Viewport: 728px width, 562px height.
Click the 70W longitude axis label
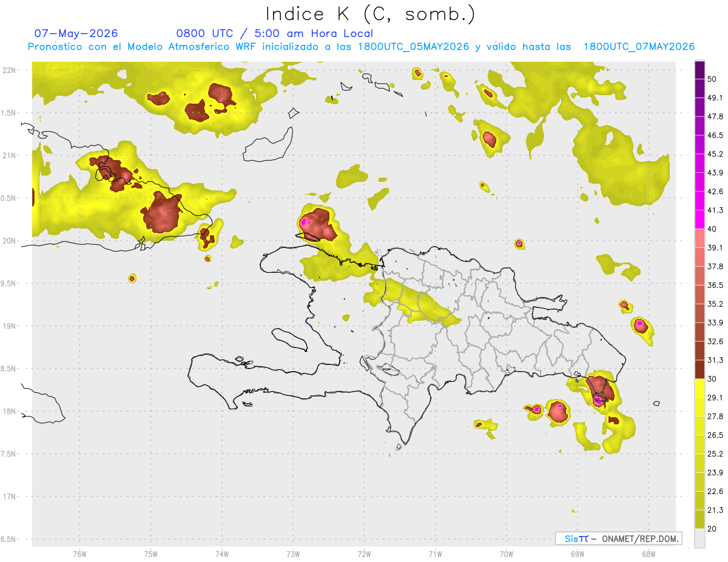(506, 554)
